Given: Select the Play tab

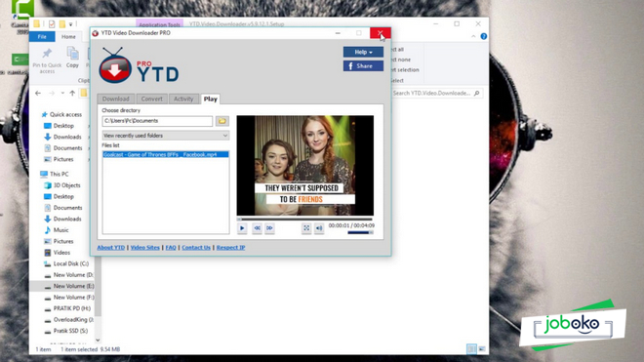Looking at the screenshot, I should pyautogui.click(x=211, y=99).
